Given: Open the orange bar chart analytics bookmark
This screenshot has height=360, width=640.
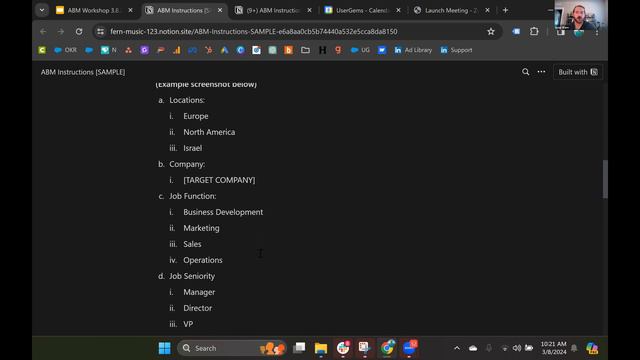Looking at the screenshot, I should pos(177,50).
